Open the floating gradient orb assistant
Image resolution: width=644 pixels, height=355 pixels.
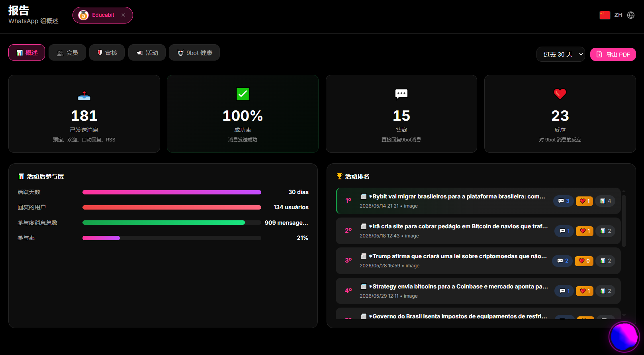coord(624,337)
